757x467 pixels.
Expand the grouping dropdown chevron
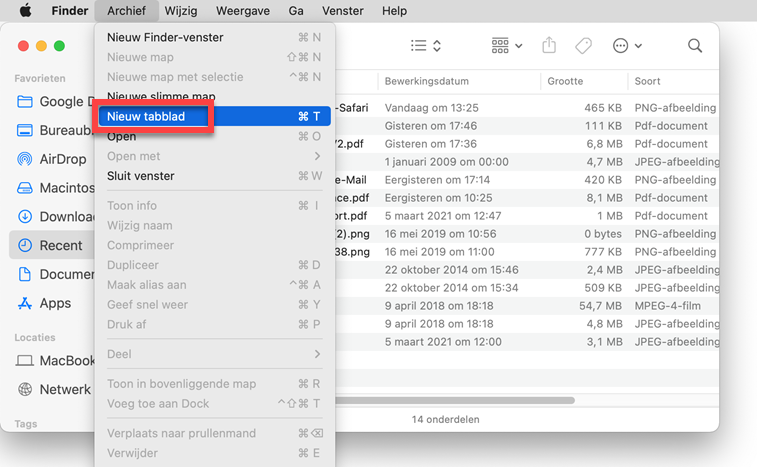(519, 46)
